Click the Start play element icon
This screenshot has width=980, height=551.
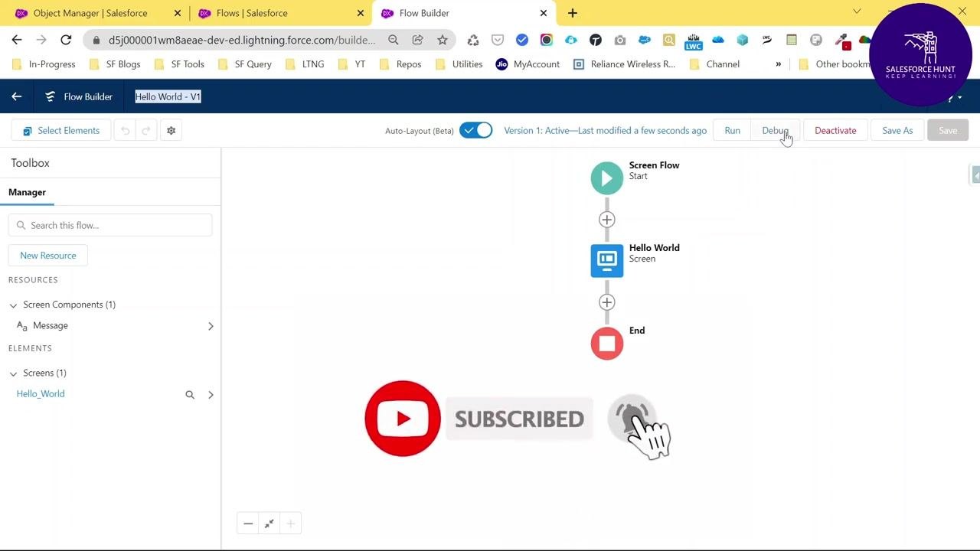(607, 178)
